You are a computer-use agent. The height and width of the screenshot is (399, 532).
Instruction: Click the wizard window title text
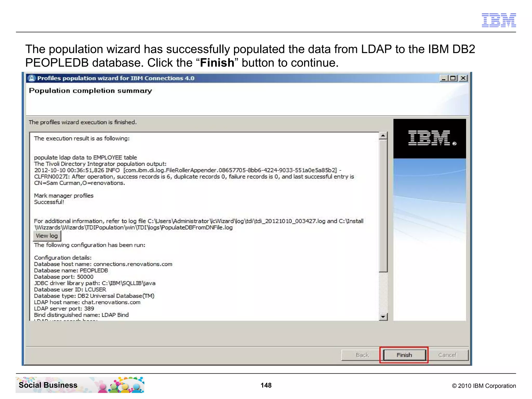(x=116, y=78)
